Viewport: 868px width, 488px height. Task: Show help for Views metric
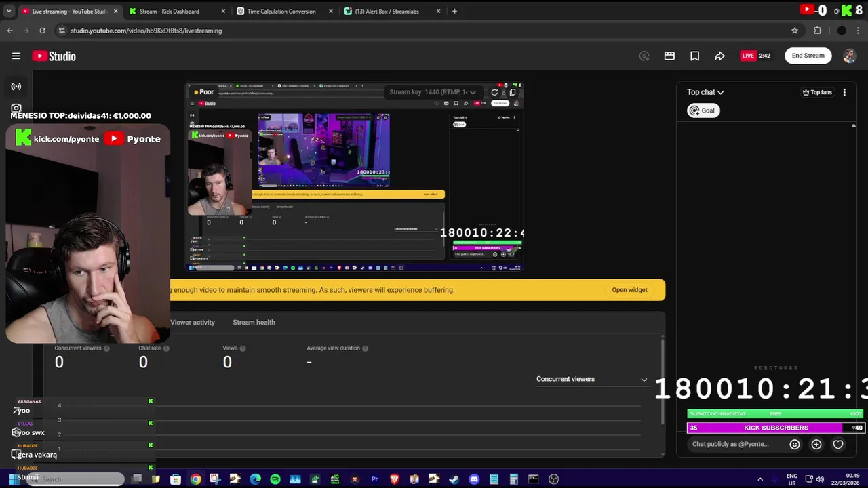[x=243, y=348]
